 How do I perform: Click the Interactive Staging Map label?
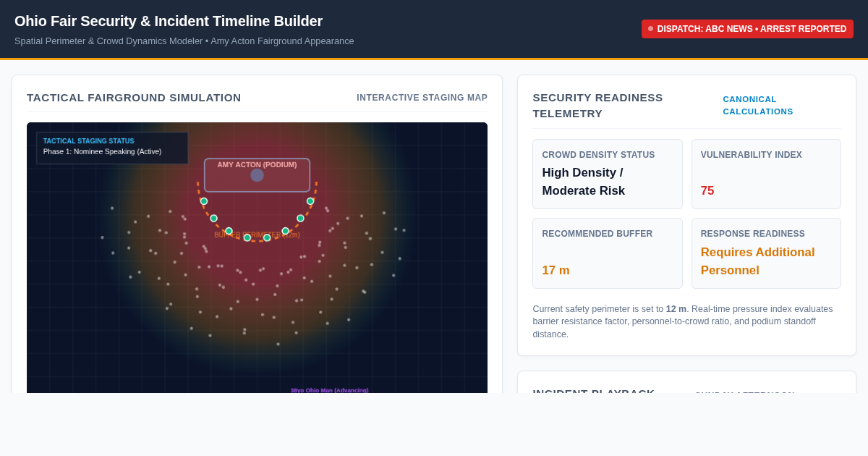pos(422,98)
